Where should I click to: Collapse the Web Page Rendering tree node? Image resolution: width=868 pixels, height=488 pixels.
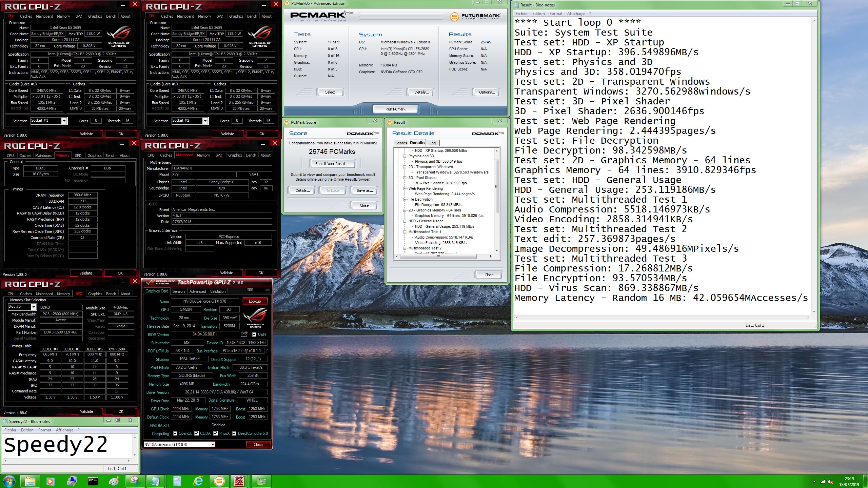click(x=405, y=188)
